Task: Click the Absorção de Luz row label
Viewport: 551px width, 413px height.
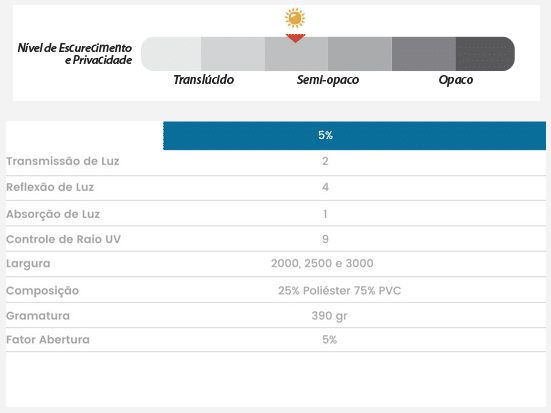Action: (x=53, y=214)
